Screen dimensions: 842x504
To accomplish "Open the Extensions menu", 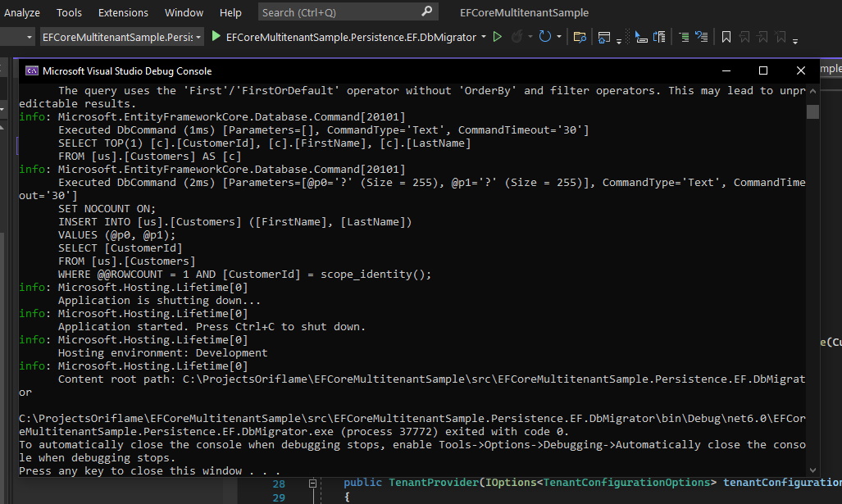I will (x=123, y=12).
